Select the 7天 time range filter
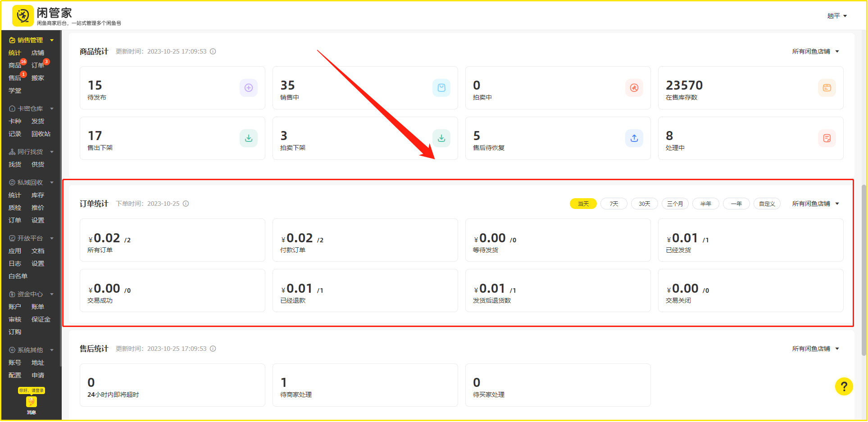This screenshot has height=422, width=868. click(x=614, y=204)
